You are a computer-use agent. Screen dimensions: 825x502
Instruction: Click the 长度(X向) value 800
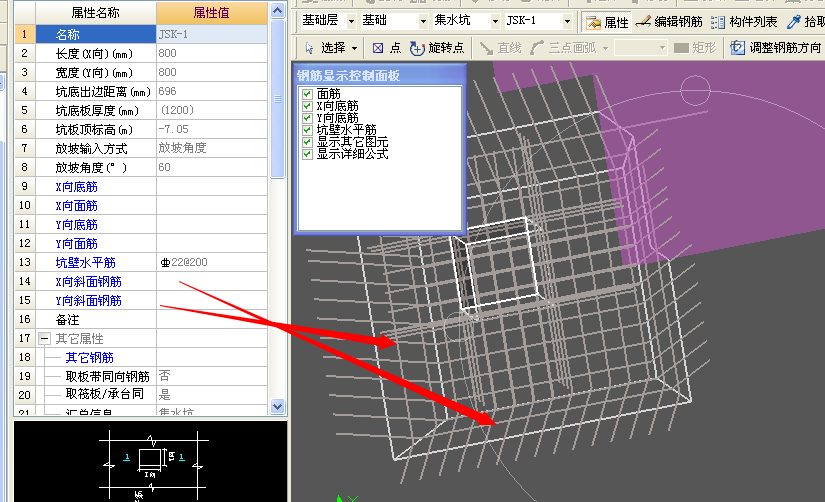coord(212,53)
